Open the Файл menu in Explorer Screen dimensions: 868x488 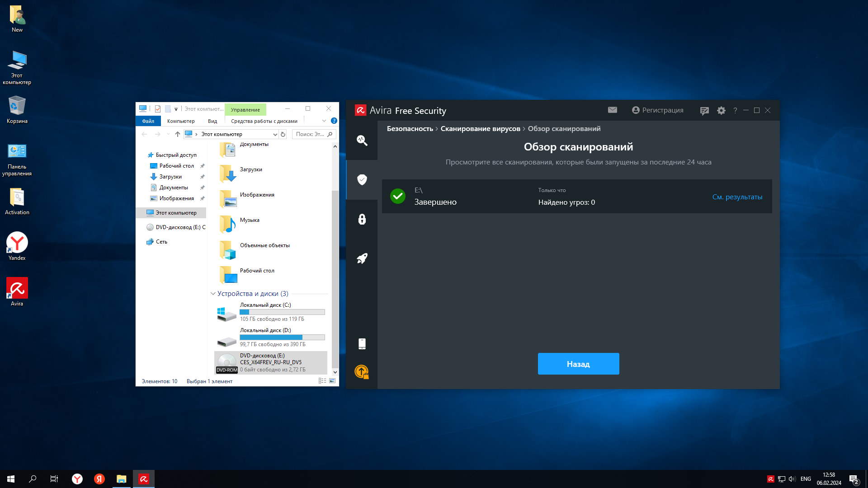point(148,121)
